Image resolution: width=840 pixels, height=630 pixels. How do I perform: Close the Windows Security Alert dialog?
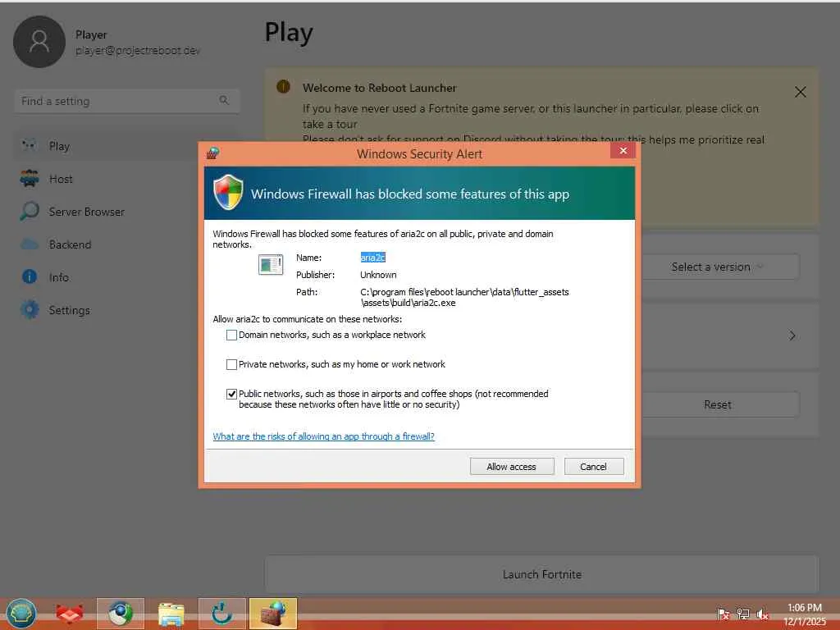623,151
